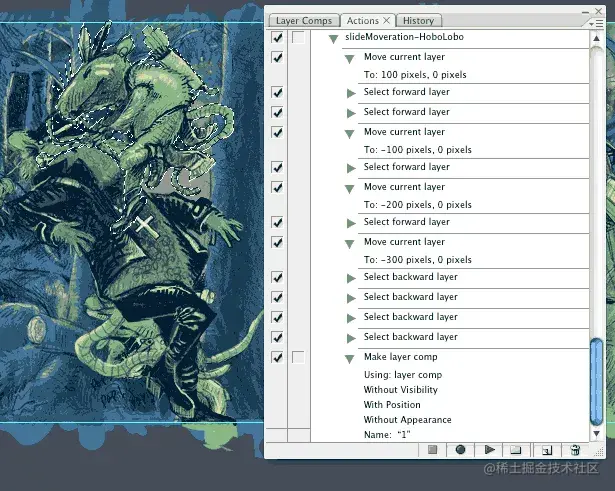Toggle the checkmark for slideMoveration-HoboLobo action
The width and height of the screenshot is (615, 491).
click(277, 37)
